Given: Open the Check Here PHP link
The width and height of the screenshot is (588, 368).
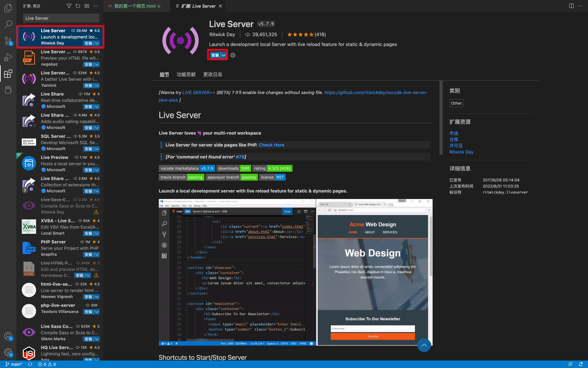Looking at the screenshot, I should [271, 145].
